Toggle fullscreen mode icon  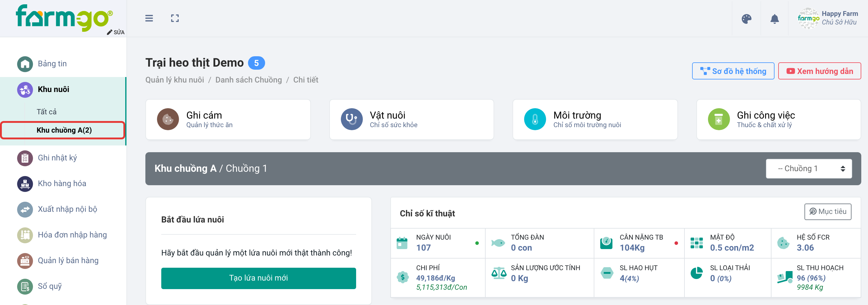[174, 18]
